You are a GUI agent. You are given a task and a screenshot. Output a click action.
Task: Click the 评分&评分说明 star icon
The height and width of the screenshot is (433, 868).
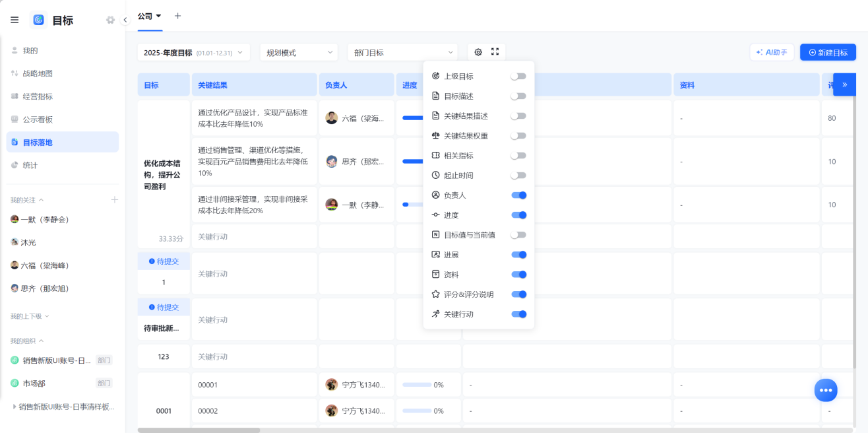[435, 294]
